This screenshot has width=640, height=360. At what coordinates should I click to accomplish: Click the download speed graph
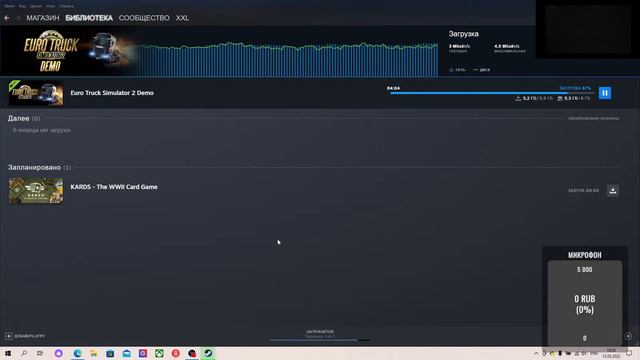287,59
